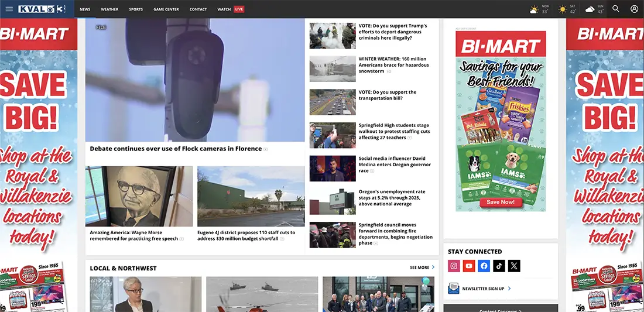Click the right Bi-Mart Save Big banner
The width and height of the screenshot is (644, 312).
[605, 165]
